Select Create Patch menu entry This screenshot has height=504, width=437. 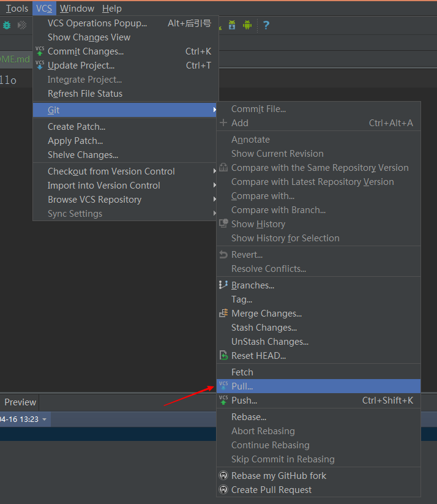125,127
